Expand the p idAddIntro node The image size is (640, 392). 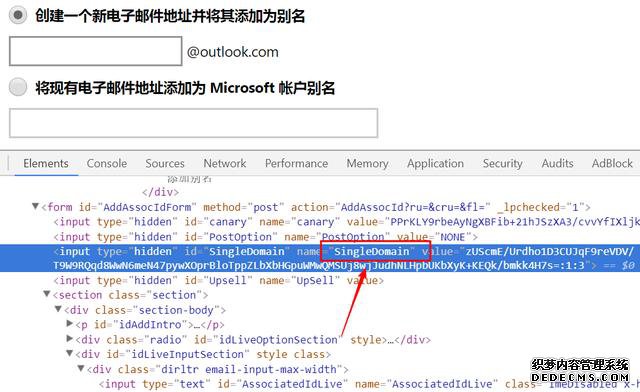tap(70, 324)
